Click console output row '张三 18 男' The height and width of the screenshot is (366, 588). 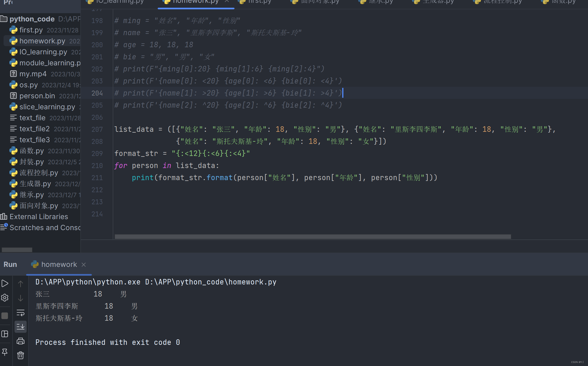tap(81, 294)
